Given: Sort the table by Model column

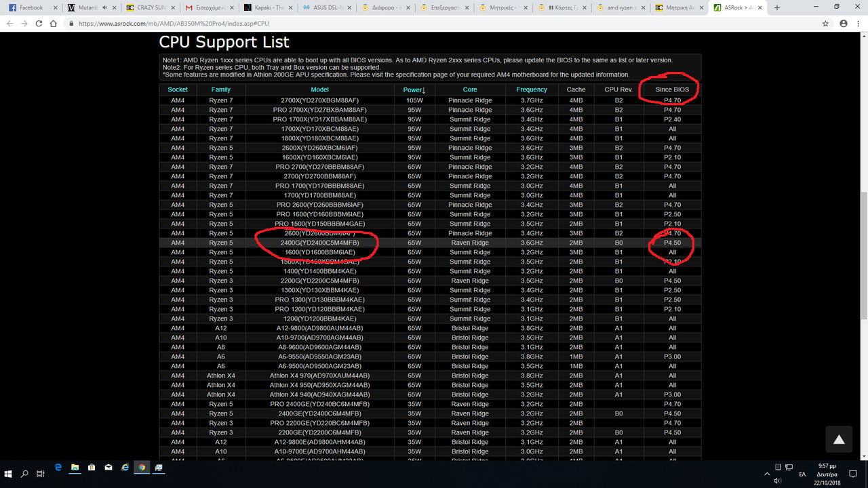Looking at the screenshot, I should 320,89.
